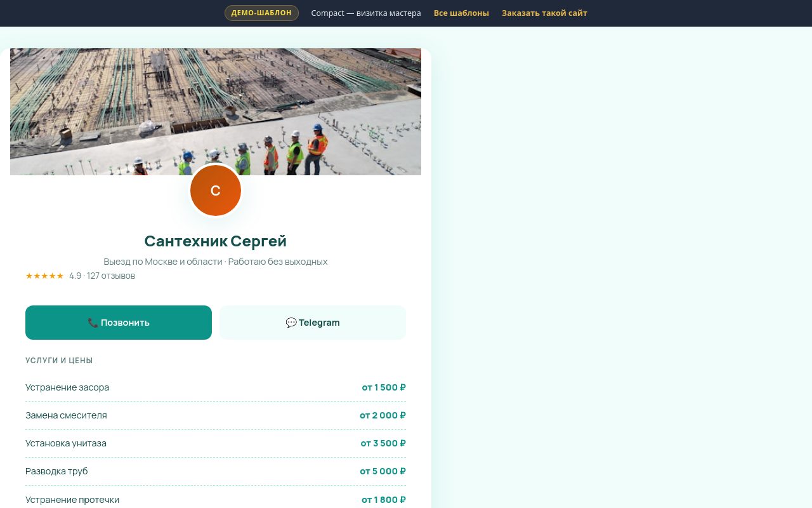Click the phone icon on Позвонить button
The width and height of the screenshot is (812, 508).
pyautogui.click(x=93, y=323)
